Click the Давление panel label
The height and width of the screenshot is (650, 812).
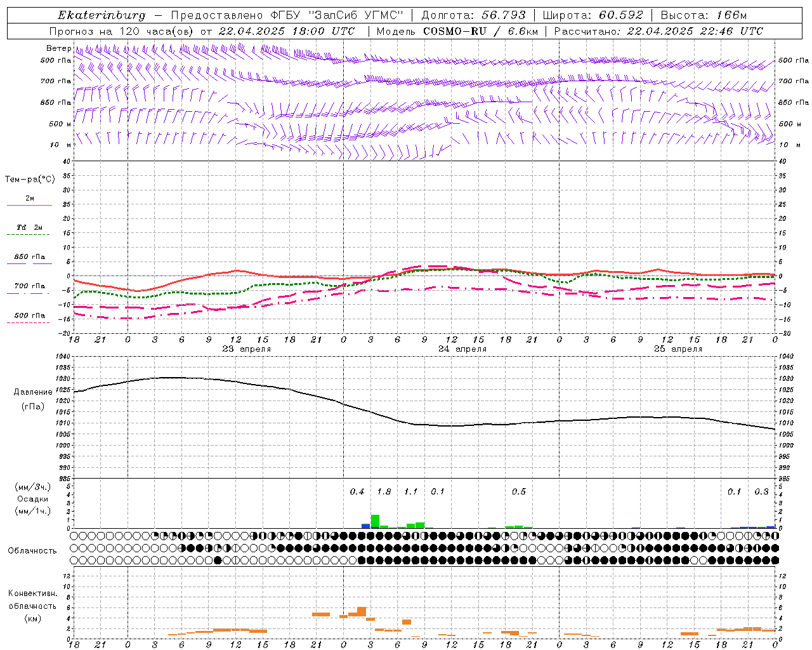click(33, 392)
